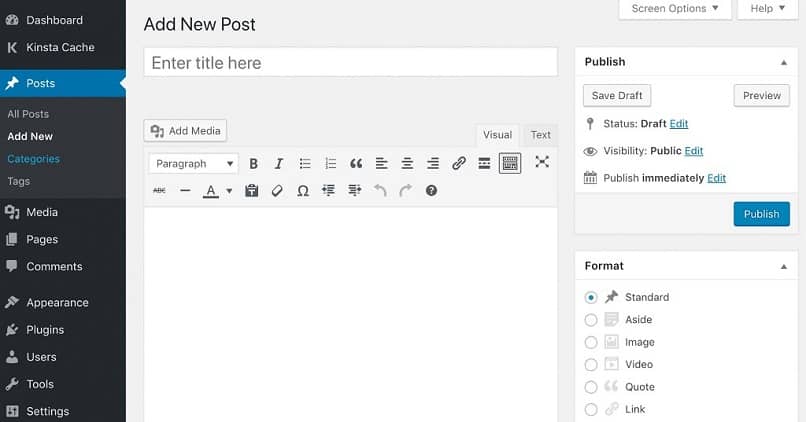Select the Quote post format
The width and height of the screenshot is (806, 422).
pos(591,387)
